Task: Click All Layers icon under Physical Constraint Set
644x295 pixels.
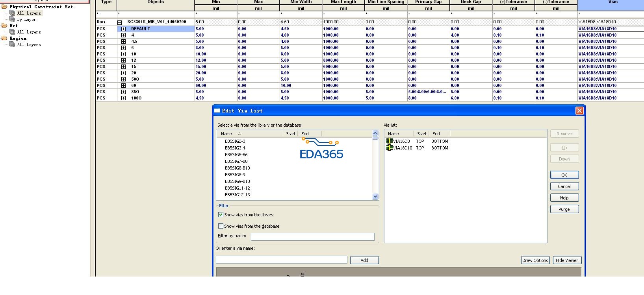Action: tap(12, 13)
